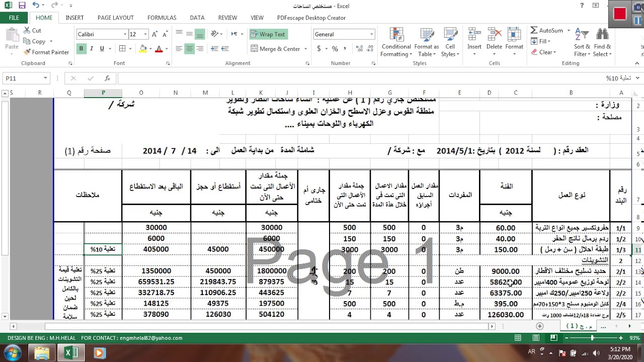Open the Clear eraser dropdown
Viewport: 644px width, 362px height.
point(544,52)
